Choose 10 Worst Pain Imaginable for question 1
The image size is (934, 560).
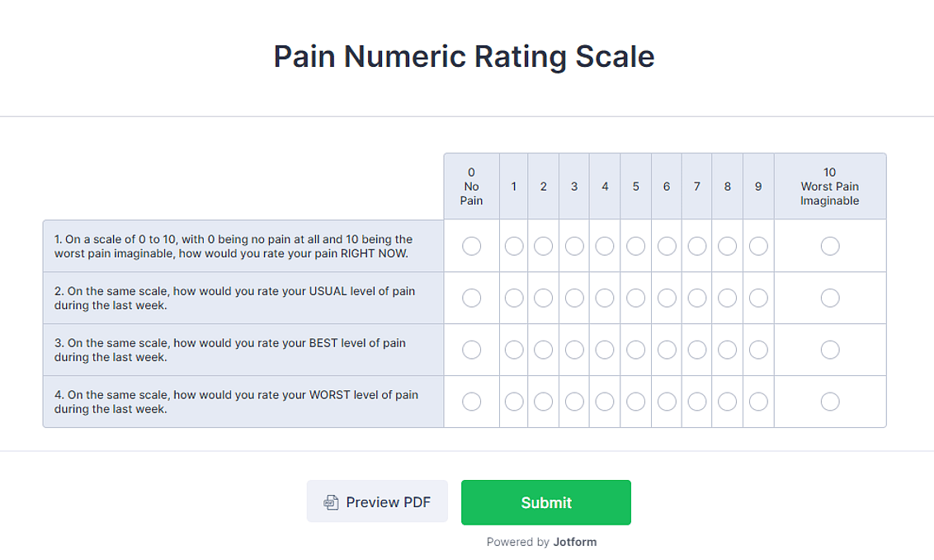click(x=829, y=245)
